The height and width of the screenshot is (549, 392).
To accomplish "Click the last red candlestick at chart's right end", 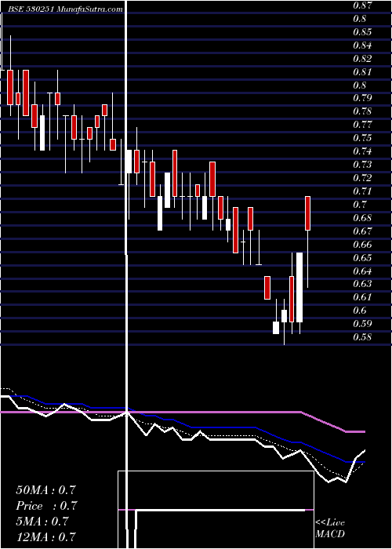I will (307, 213).
